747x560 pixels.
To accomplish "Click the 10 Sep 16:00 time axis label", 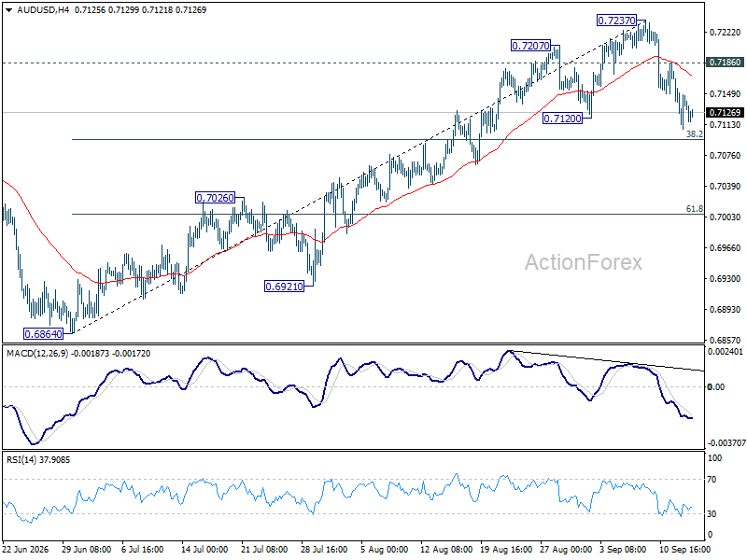I will [684, 549].
